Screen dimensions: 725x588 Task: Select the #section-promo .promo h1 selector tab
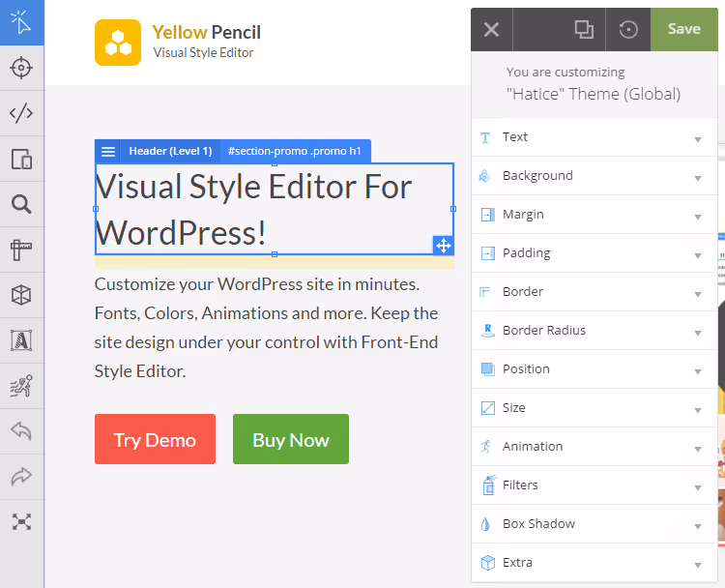(x=295, y=151)
